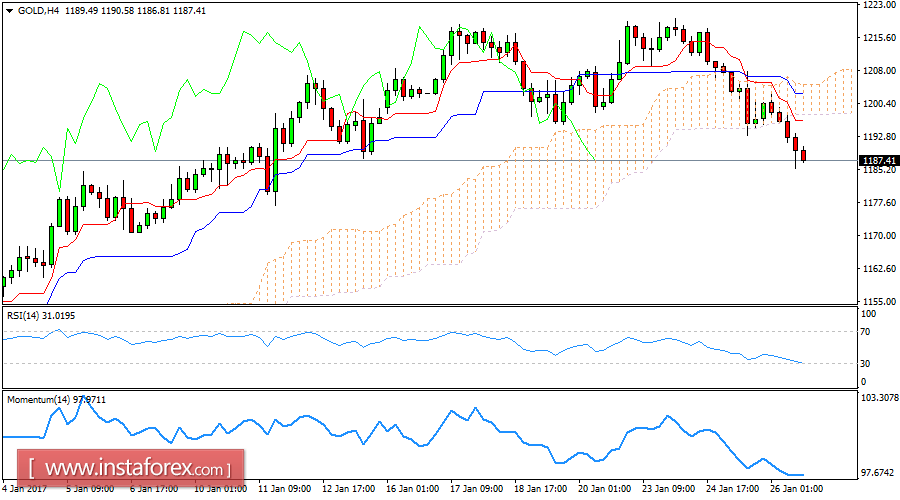
Task: Click RSI scale level 70
Action: [x=866, y=332]
